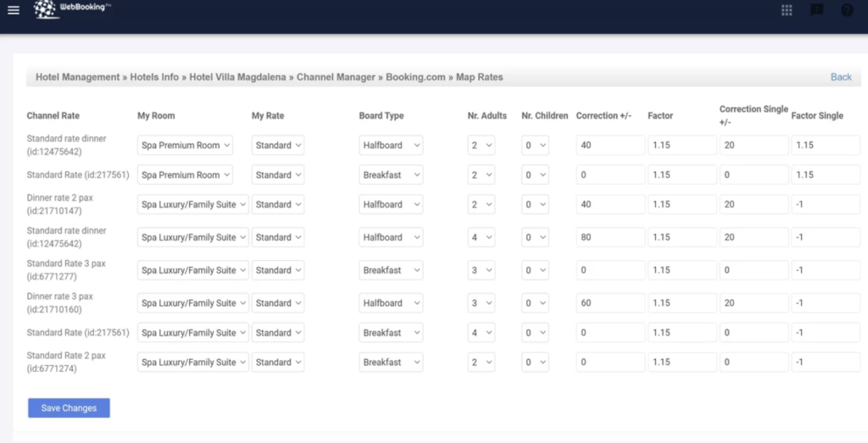Navigate to Channel Manager breadcrumb

[336, 77]
